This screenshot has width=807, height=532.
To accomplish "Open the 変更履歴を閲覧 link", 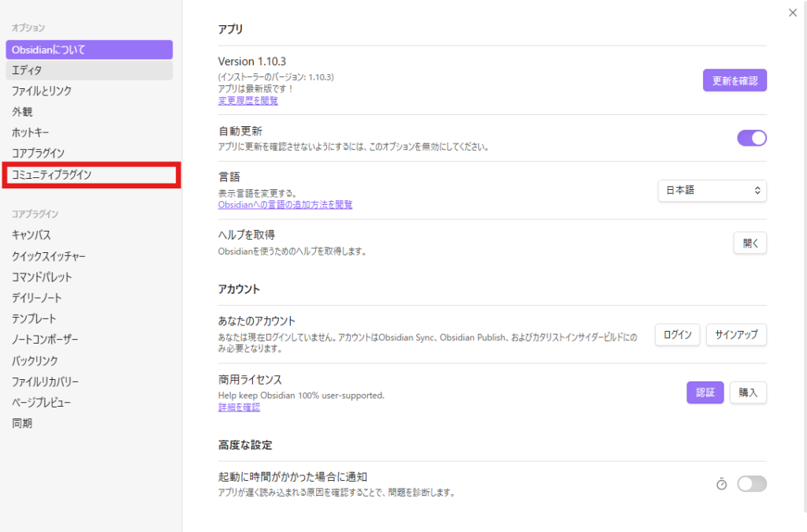I will tap(247, 101).
